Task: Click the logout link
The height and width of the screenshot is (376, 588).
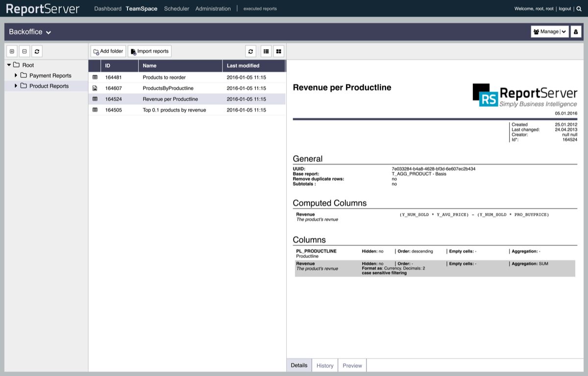Action: pos(565,9)
